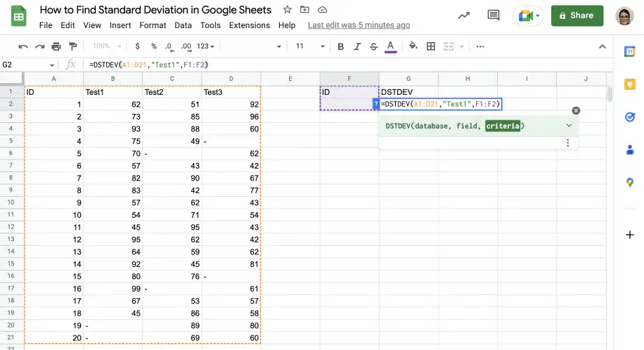Screen dimensions: 644x350
Task: Print the spreadsheet
Action: [56, 46]
